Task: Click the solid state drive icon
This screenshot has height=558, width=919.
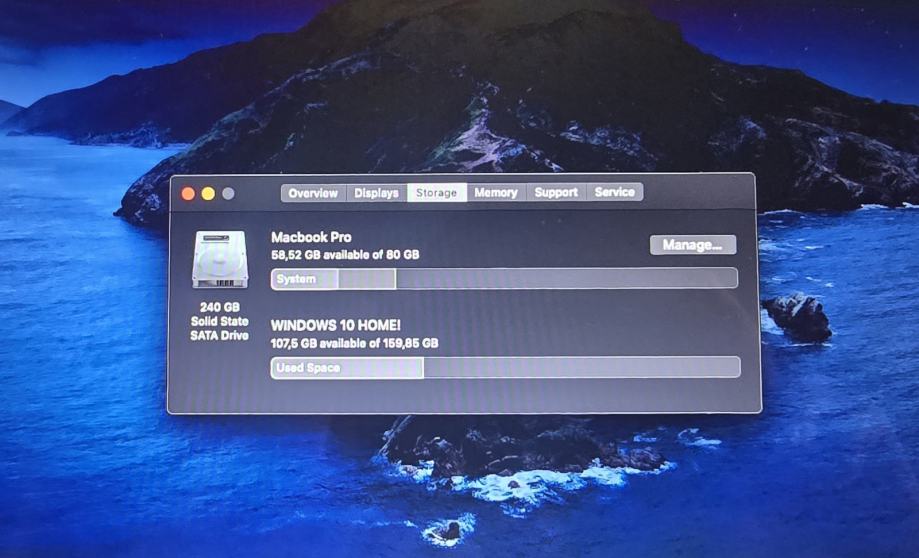Action: 220,260
